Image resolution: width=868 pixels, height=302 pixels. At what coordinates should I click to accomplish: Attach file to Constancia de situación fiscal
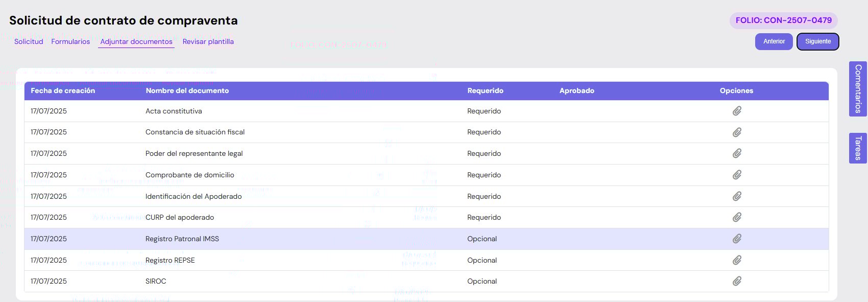pyautogui.click(x=737, y=132)
